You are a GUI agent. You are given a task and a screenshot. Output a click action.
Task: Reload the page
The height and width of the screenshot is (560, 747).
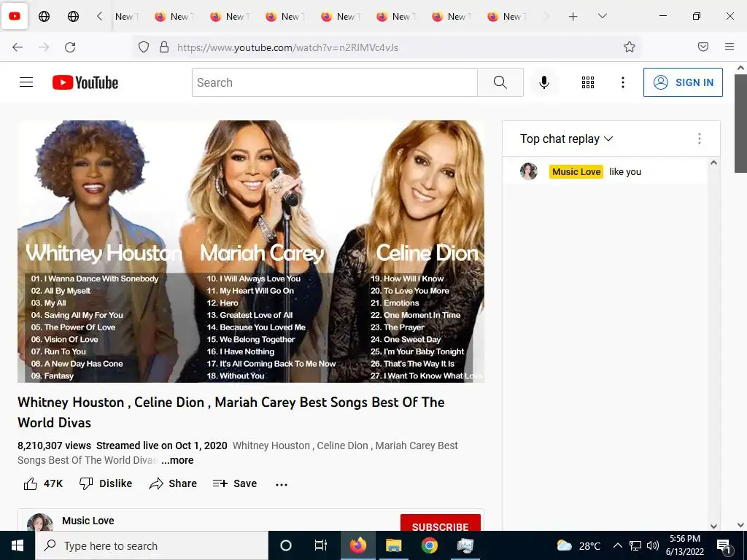click(x=70, y=47)
